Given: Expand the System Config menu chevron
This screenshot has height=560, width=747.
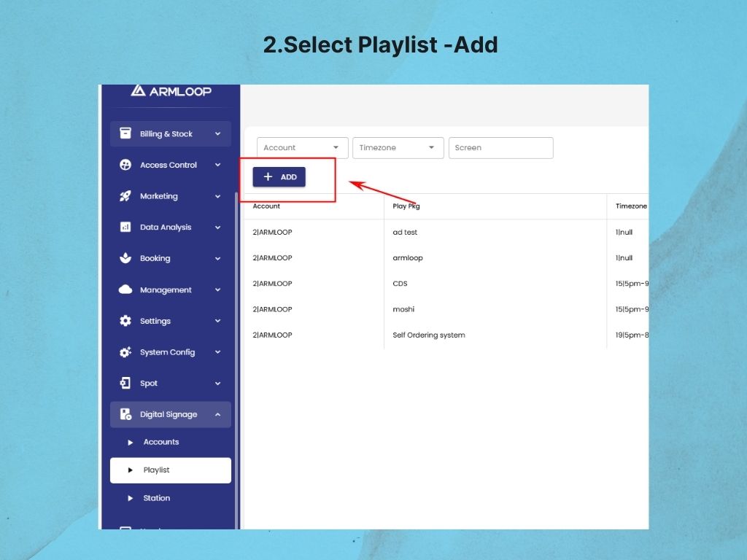Looking at the screenshot, I should click(x=217, y=352).
